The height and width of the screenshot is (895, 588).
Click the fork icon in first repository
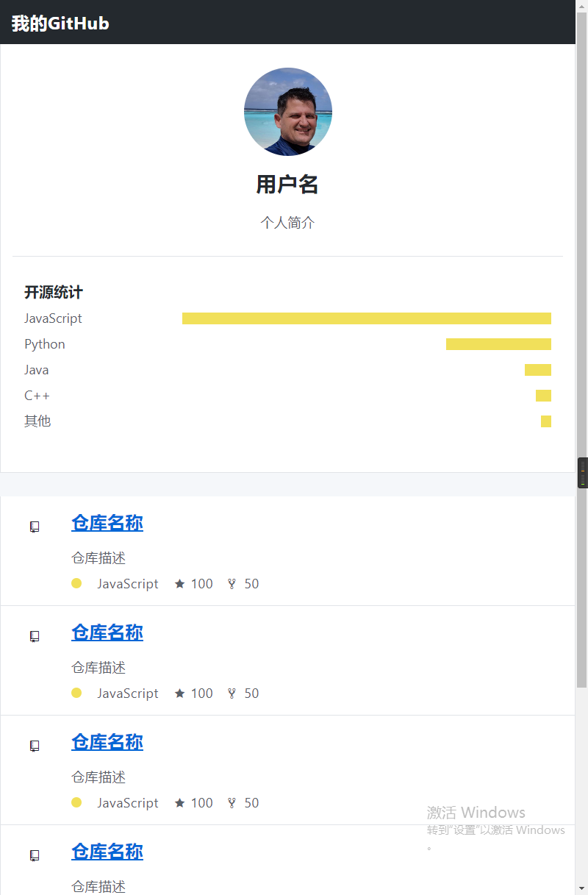[x=232, y=584]
